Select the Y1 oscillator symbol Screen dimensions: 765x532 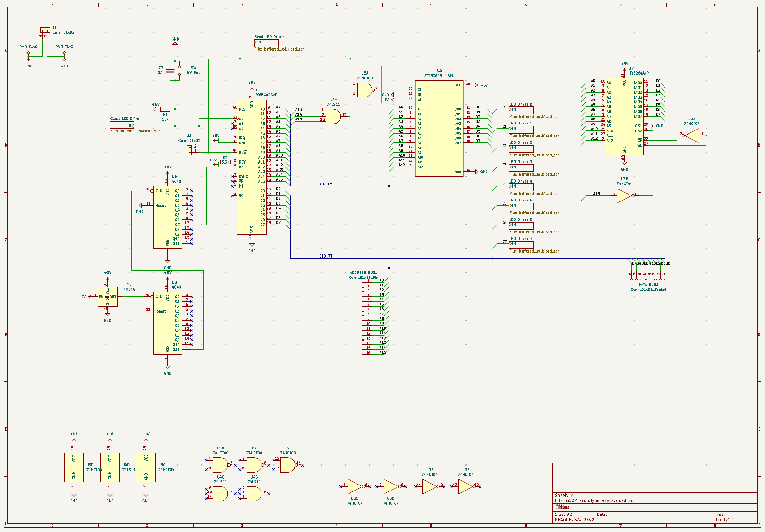pos(107,296)
